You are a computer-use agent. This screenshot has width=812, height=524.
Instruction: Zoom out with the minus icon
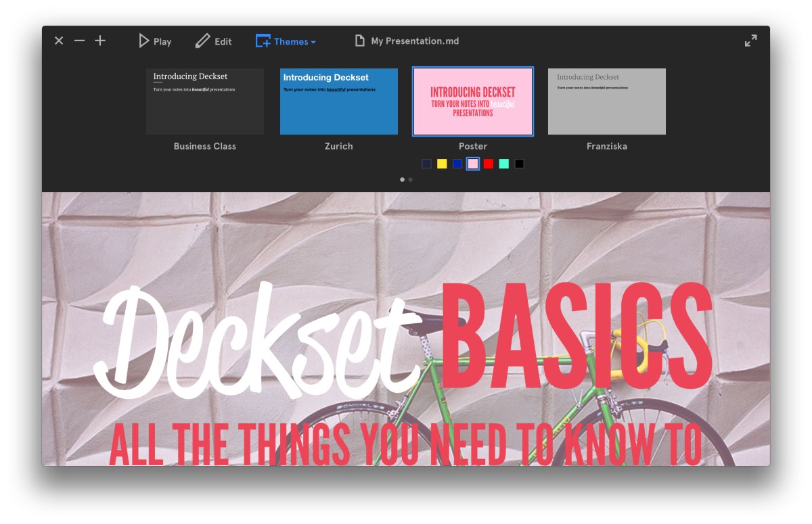coord(79,41)
